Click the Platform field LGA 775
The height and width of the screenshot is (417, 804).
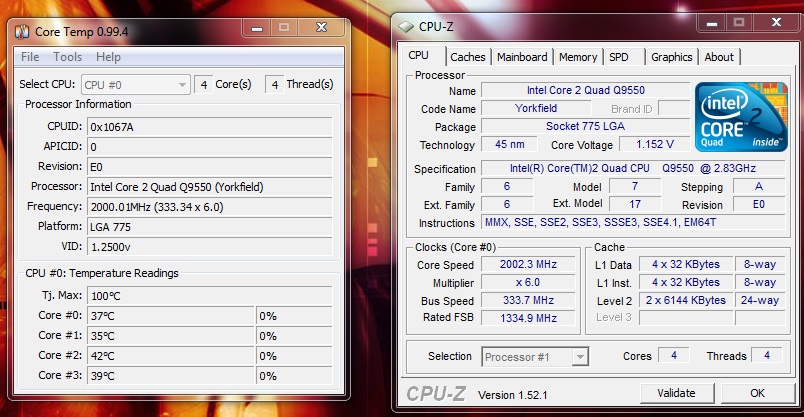[x=210, y=227]
